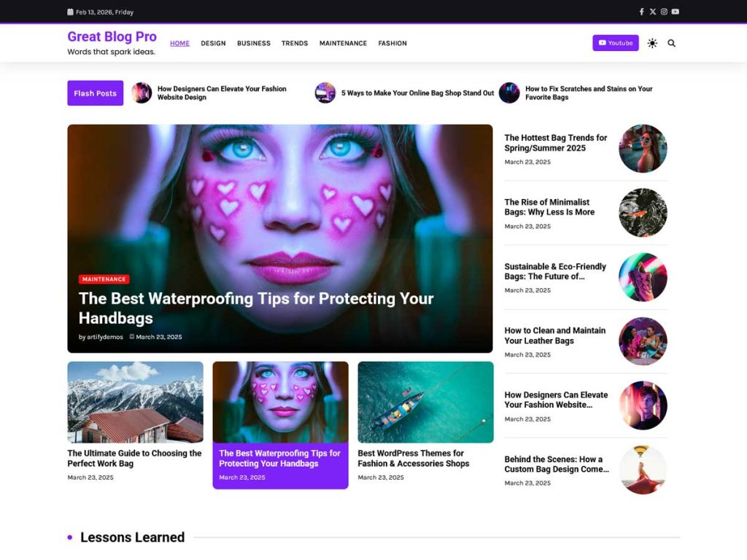Open flash post Fix Scratches and Stains
This screenshot has width=747, height=560.
pyautogui.click(x=589, y=93)
